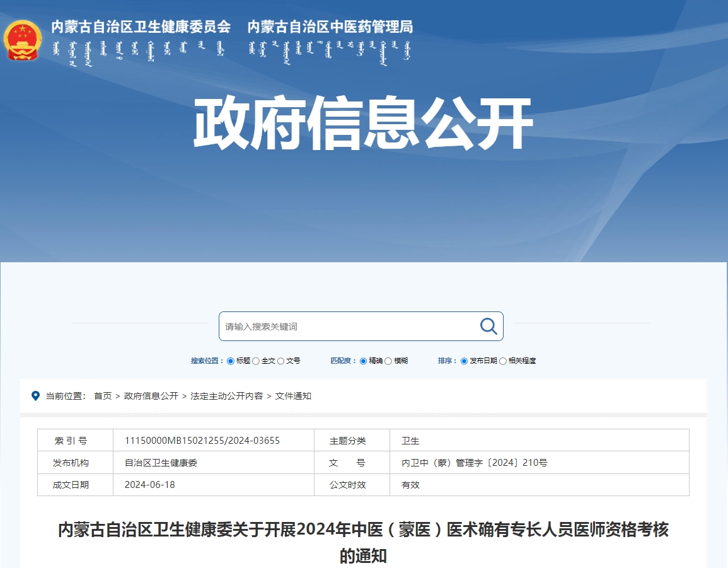Switch match mode to 模糊
The width and height of the screenshot is (728, 568).
tap(388, 361)
